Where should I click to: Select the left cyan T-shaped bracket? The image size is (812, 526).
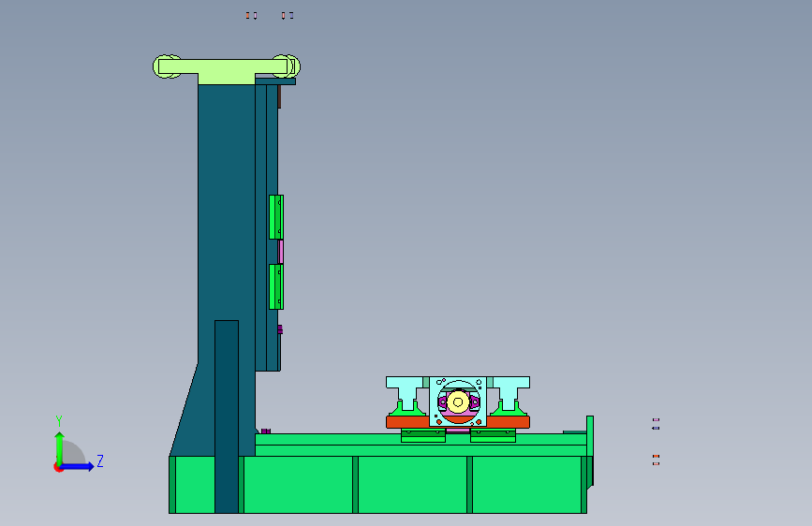click(x=407, y=388)
